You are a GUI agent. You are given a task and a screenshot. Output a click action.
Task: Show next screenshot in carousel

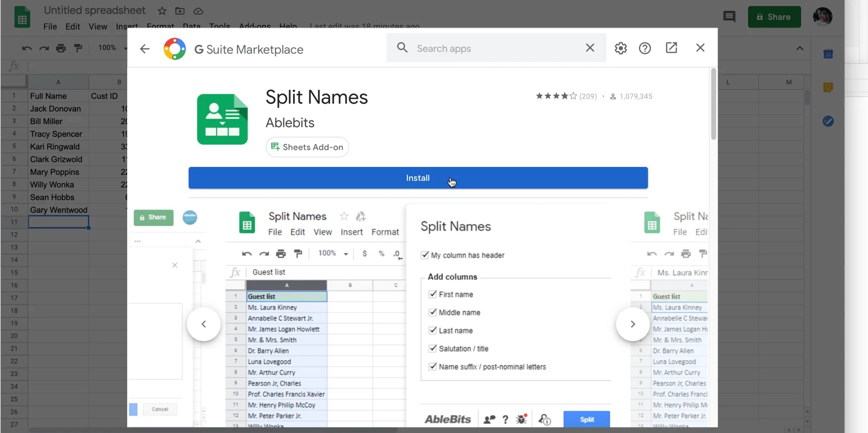pos(632,324)
